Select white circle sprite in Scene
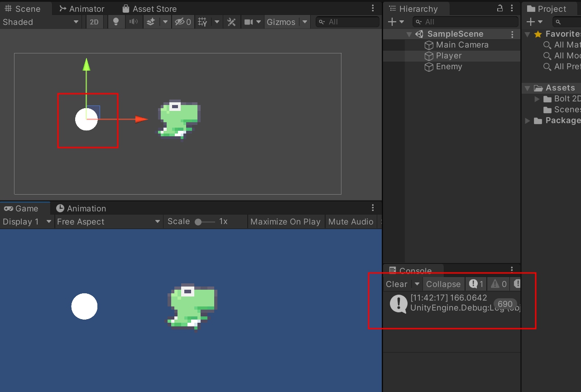Screen dimensions: 581x392 coord(86,119)
